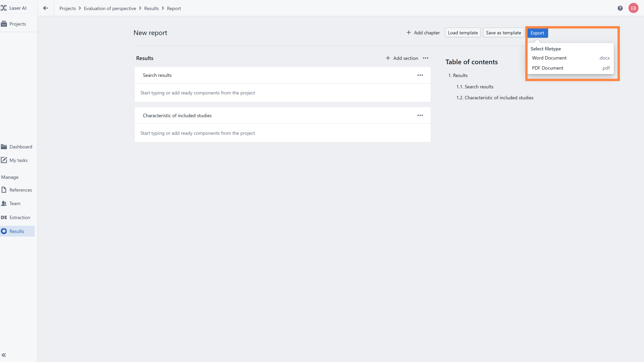Click the Laser AI logo
The image size is (644, 362).
click(x=14, y=8)
